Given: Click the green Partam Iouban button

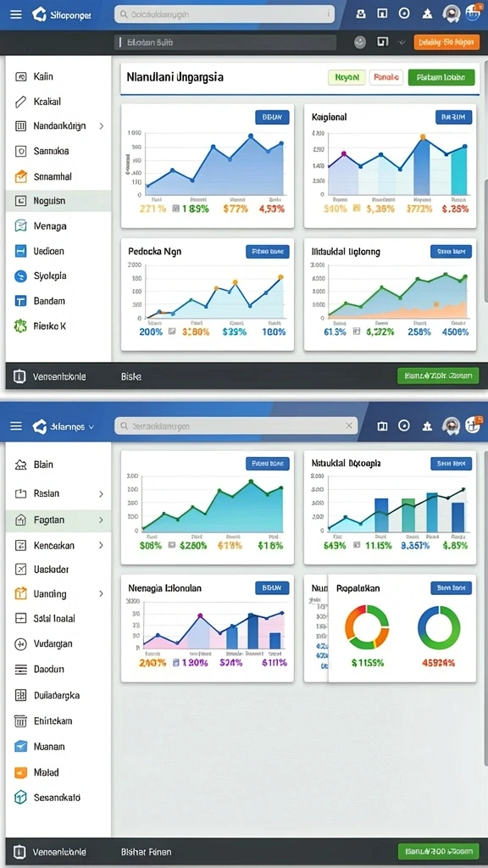Looking at the screenshot, I should [441, 78].
